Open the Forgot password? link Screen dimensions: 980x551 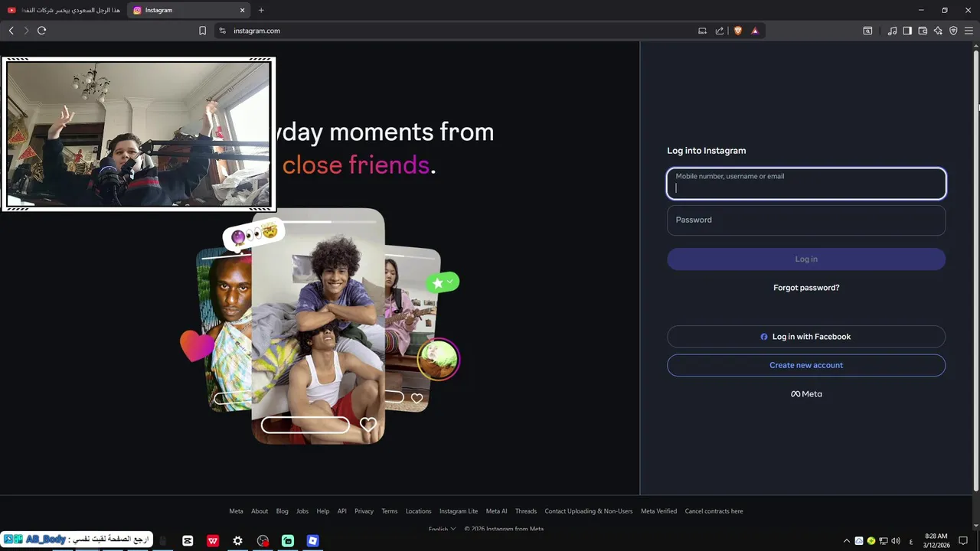(806, 288)
